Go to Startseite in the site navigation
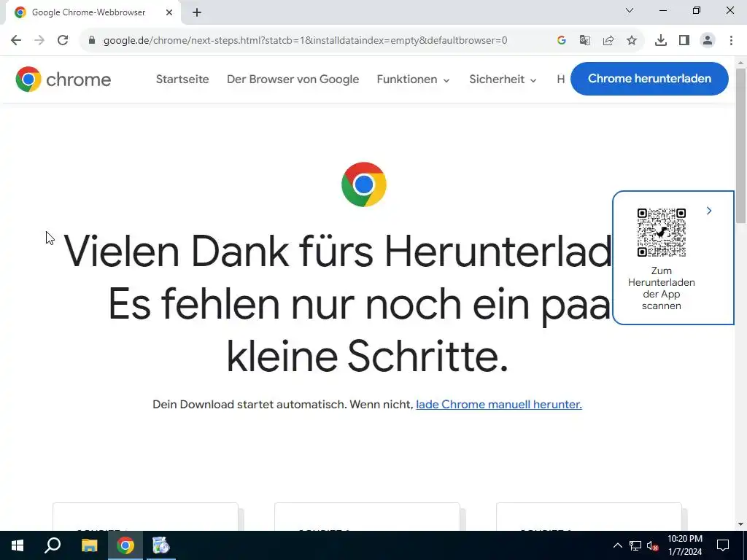747x560 pixels. pyautogui.click(x=182, y=79)
